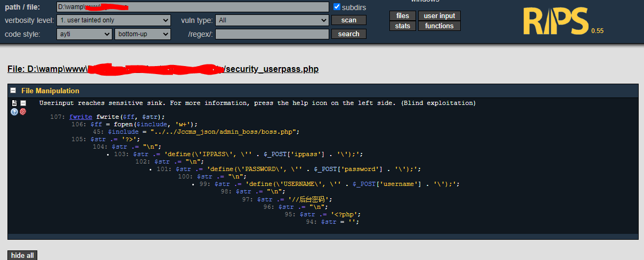Open the red exploit target icon
This screenshot has width=644, height=260.
(23, 111)
